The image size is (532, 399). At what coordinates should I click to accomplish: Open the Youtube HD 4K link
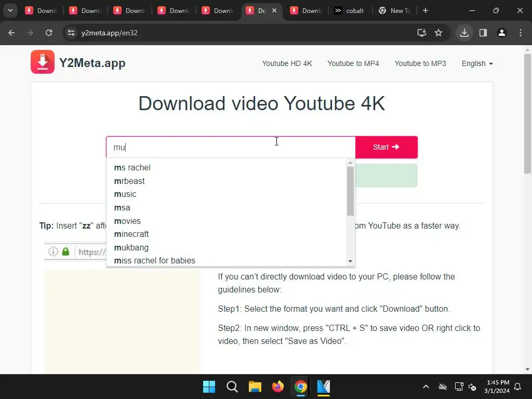pos(287,63)
